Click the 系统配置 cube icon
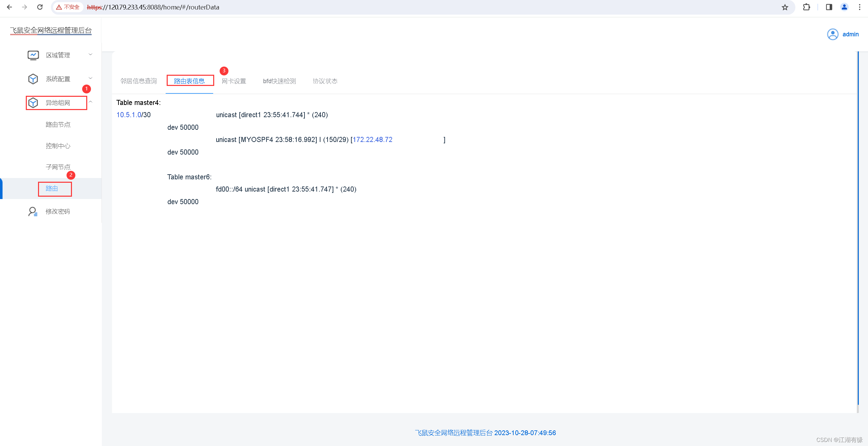 coord(33,79)
